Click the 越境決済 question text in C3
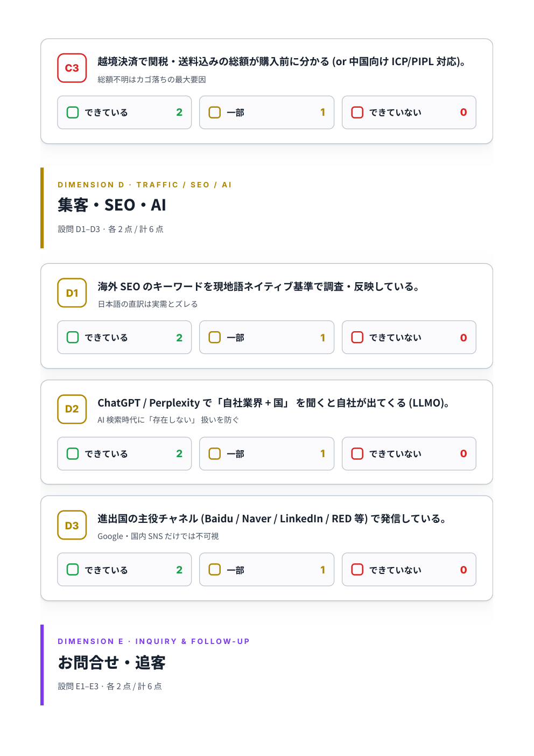This screenshot has height=756, width=534. coord(282,62)
